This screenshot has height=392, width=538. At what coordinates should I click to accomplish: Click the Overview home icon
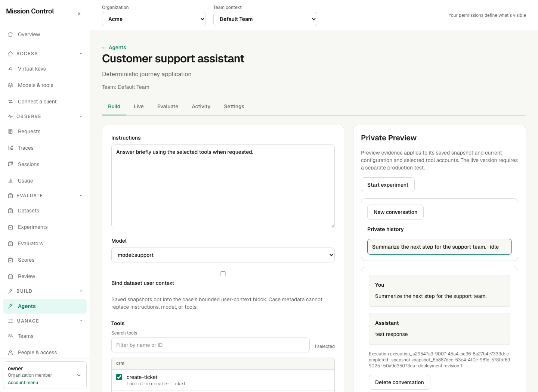10,34
